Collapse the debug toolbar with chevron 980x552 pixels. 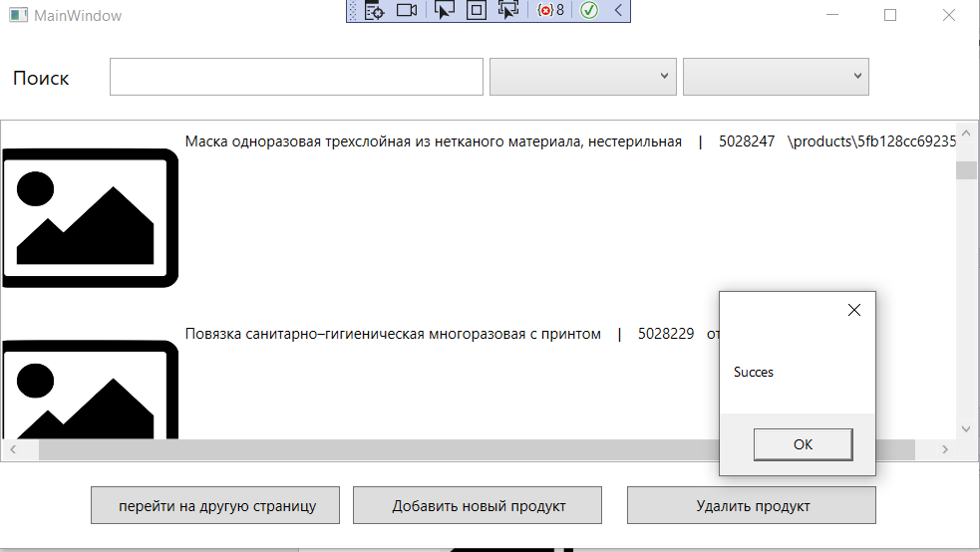[x=618, y=11]
